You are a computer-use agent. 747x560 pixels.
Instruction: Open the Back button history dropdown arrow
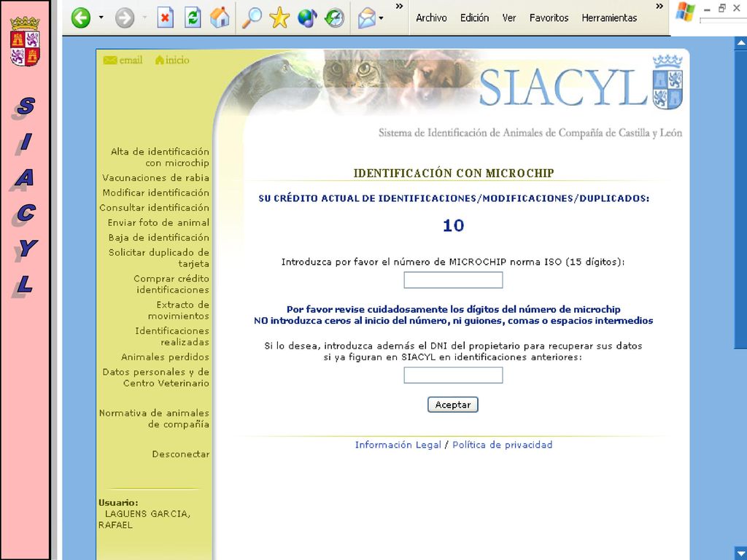click(x=101, y=18)
